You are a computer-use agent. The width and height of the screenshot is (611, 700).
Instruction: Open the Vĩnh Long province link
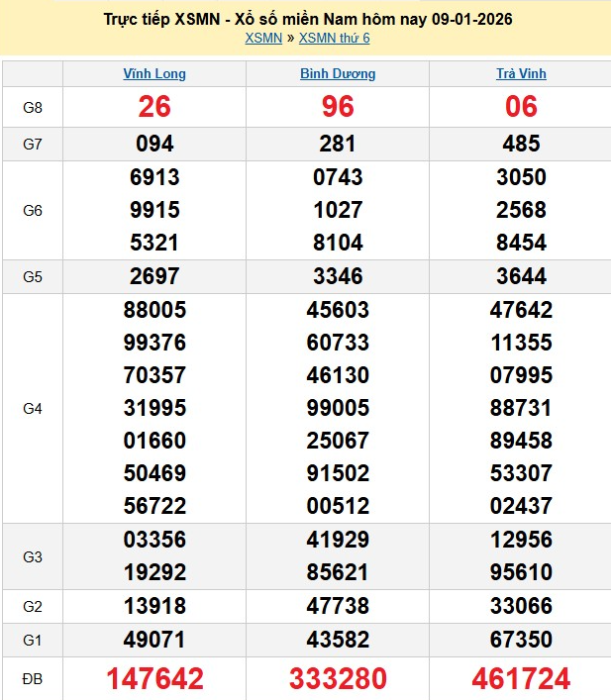tap(154, 74)
